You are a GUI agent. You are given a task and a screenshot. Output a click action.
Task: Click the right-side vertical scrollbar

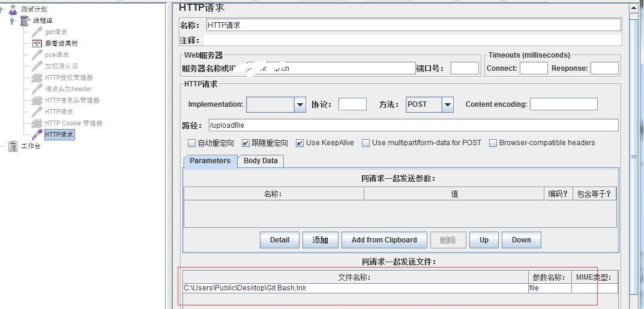[x=634, y=156]
